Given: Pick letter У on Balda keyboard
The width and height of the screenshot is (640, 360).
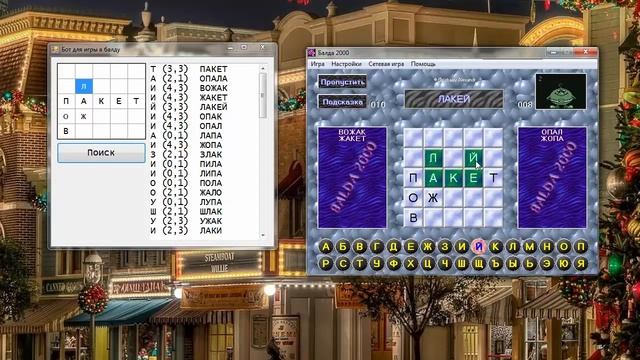Looking at the screenshot, I should [377, 264].
